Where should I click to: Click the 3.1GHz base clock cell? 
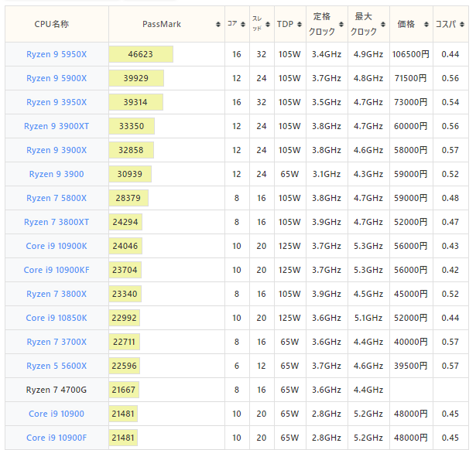pyautogui.click(x=327, y=174)
